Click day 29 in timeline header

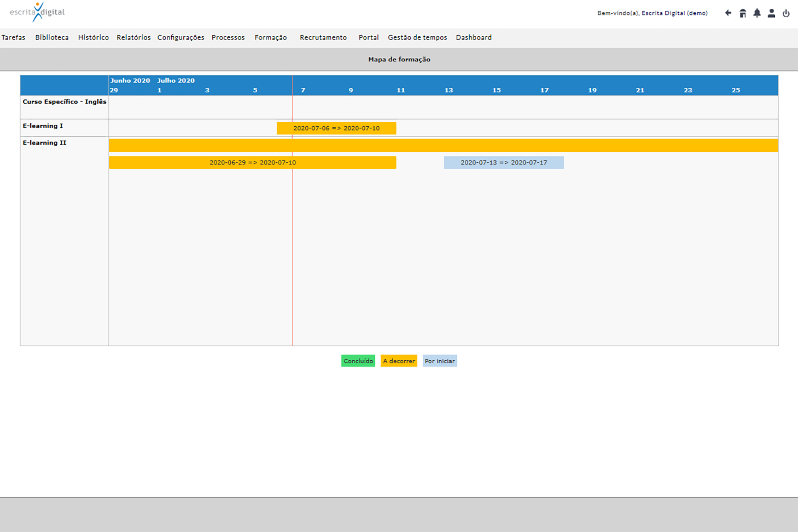point(114,90)
